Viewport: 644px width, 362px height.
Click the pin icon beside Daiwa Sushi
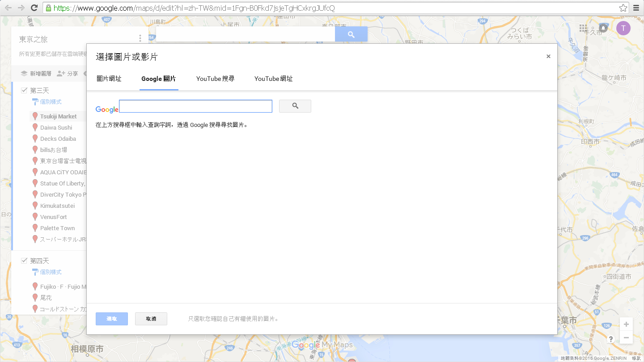coord(35,127)
